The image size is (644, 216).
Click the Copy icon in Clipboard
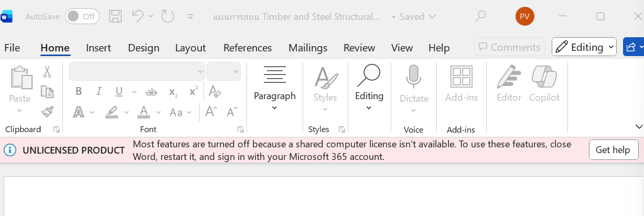point(47,92)
